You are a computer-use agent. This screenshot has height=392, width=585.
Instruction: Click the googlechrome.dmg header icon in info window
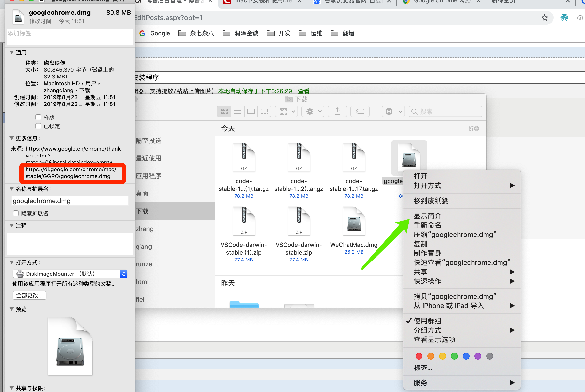(18, 17)
